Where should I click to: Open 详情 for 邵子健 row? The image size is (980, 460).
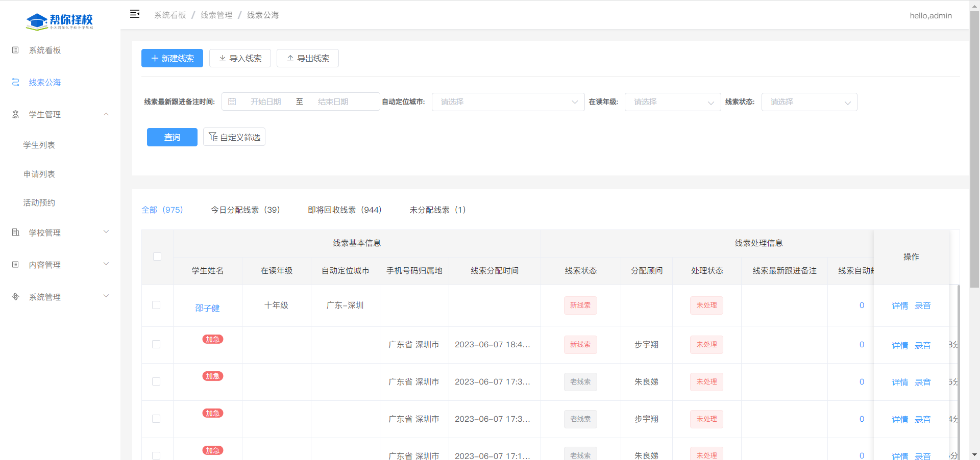click(900, 306)
